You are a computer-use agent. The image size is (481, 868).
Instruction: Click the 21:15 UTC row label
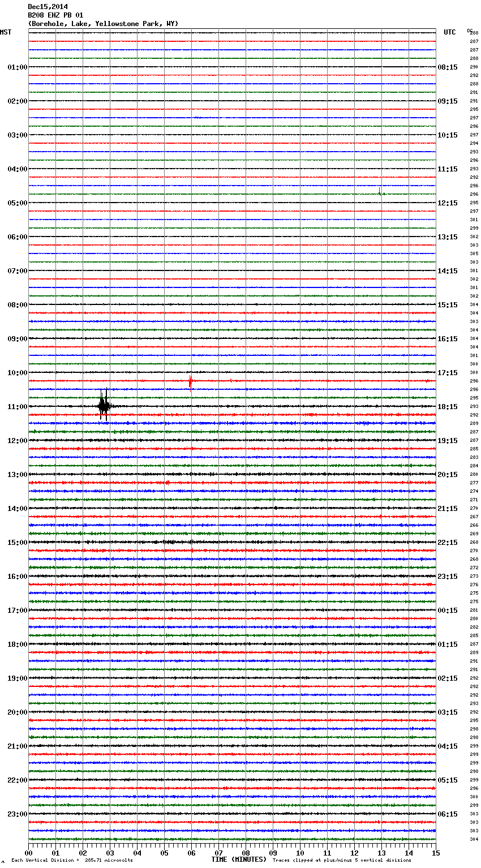[448, 509]
